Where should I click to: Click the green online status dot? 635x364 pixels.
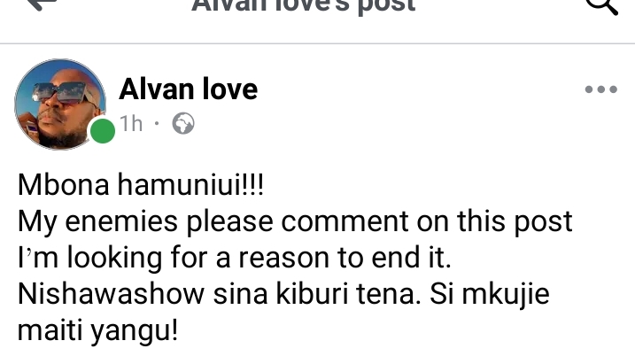tap(103, 131)
